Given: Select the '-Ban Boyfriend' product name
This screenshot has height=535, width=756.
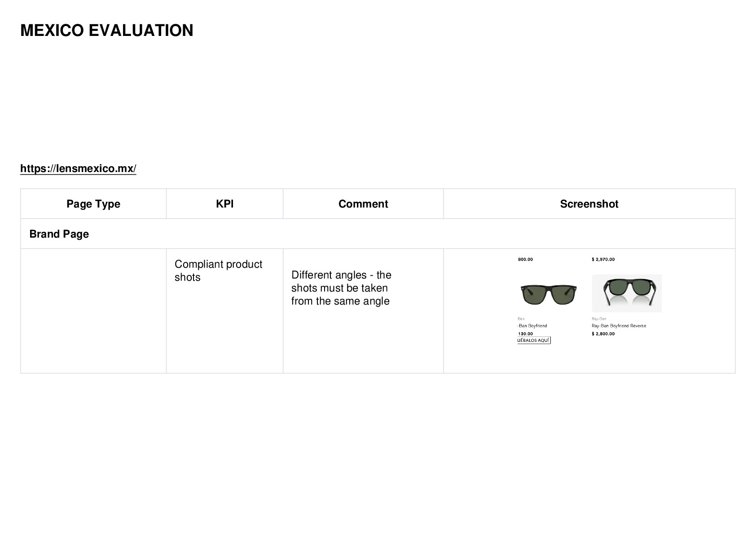Looking at the screenshot, I should (532, 326).
